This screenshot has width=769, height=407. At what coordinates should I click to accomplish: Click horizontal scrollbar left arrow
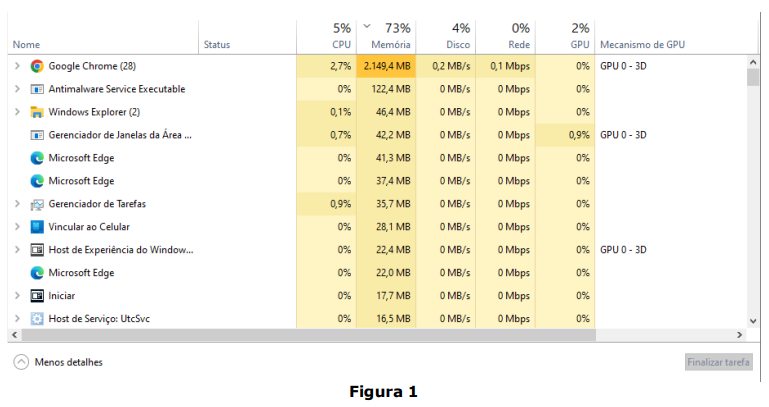tap(14, 335)
